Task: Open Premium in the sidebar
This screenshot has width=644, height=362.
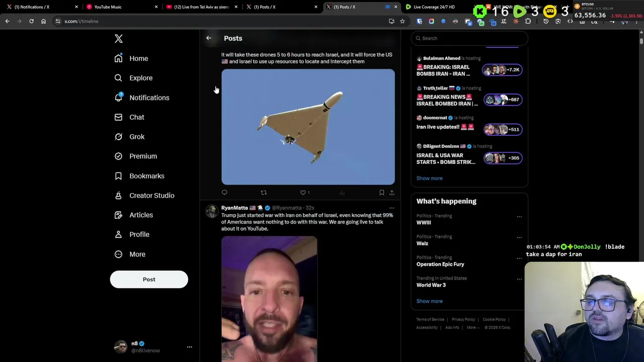Action: click(136, 156)
